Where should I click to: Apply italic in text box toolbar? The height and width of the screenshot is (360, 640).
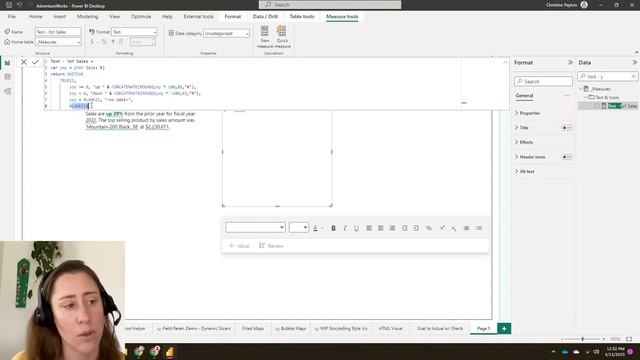click(x=345, y=228)
